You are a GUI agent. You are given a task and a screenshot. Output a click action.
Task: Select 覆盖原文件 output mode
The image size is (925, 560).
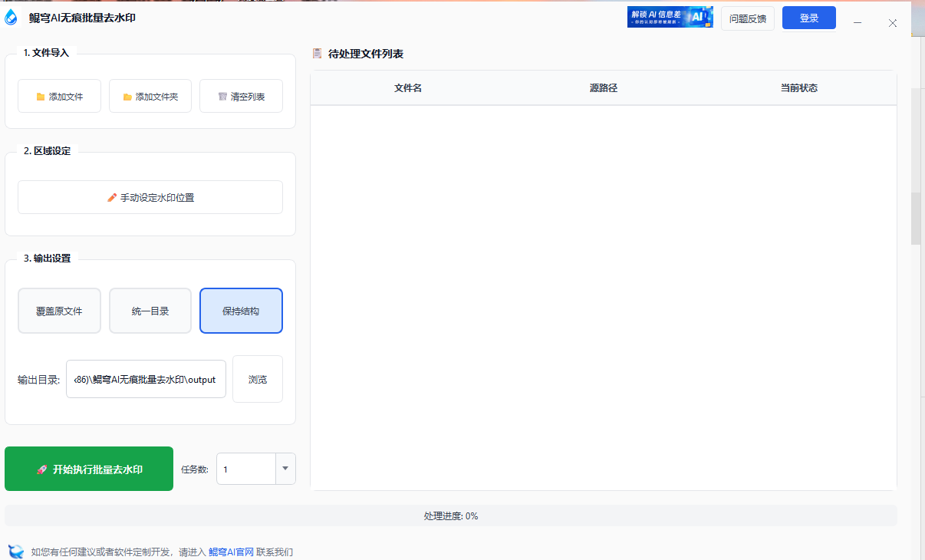click(59, 310)
